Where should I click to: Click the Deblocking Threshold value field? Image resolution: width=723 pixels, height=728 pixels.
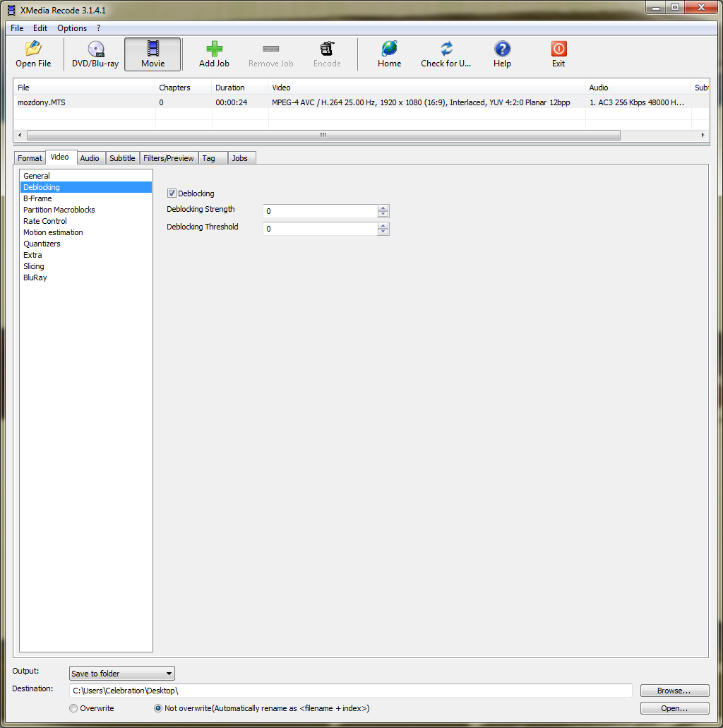click(x=321, y=229)
